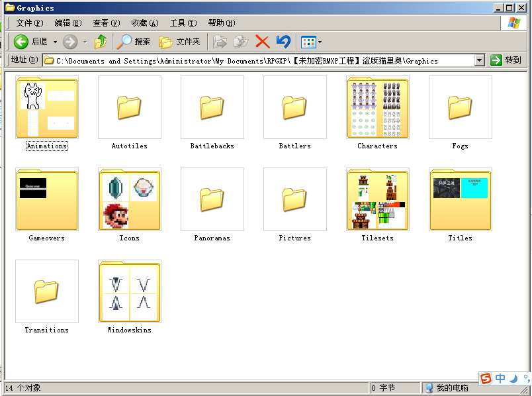
Task: Click the Transitions name label
Action: click(x=47, y=330)
